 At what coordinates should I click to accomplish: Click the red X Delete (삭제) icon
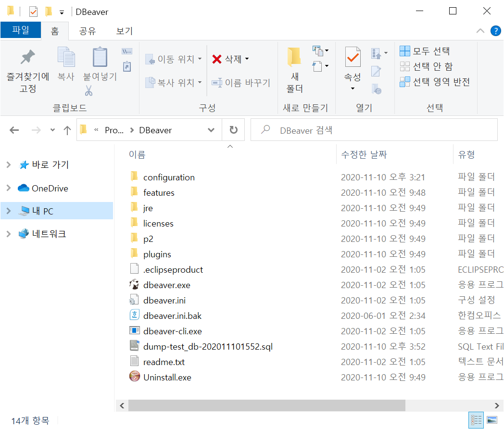[x=217, y=59]
